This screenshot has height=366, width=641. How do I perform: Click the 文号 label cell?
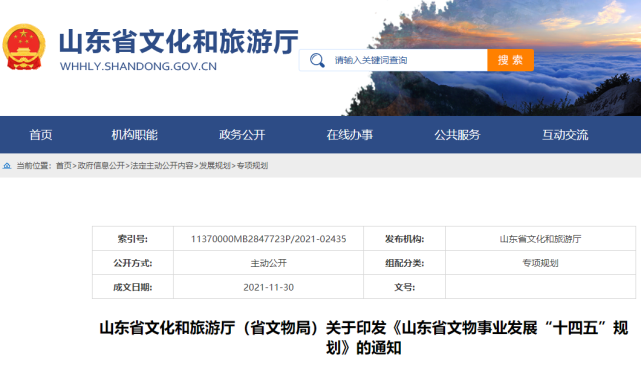click(404, 287)
